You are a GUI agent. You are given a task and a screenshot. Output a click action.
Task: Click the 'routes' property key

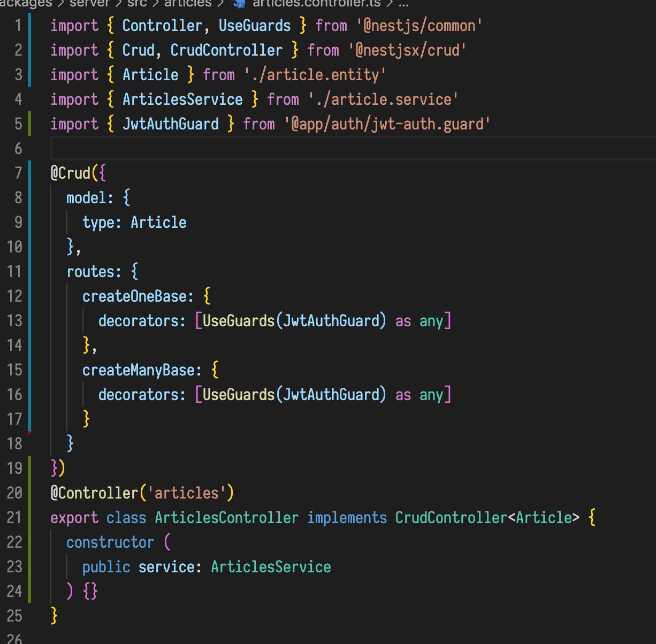(x=90, y=272)
